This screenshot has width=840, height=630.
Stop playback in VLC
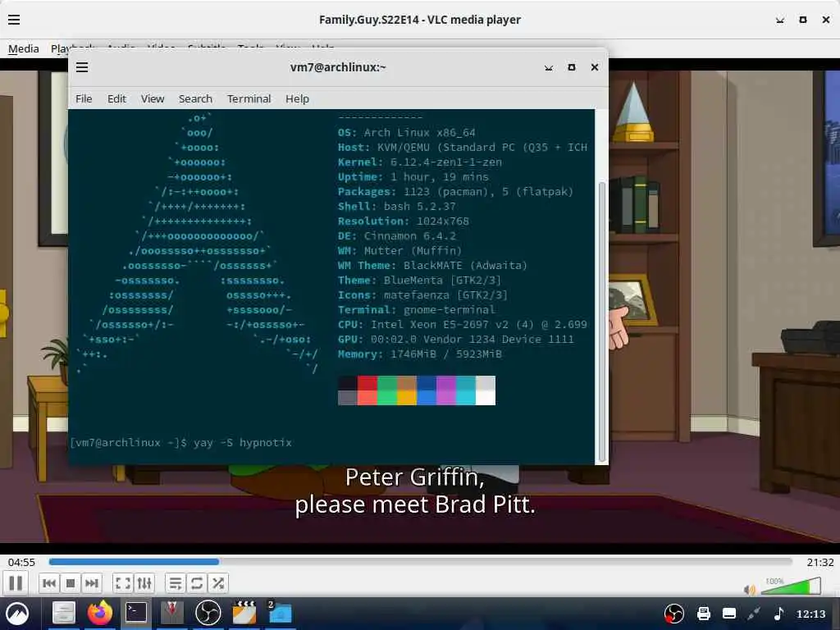pos(71,583)
